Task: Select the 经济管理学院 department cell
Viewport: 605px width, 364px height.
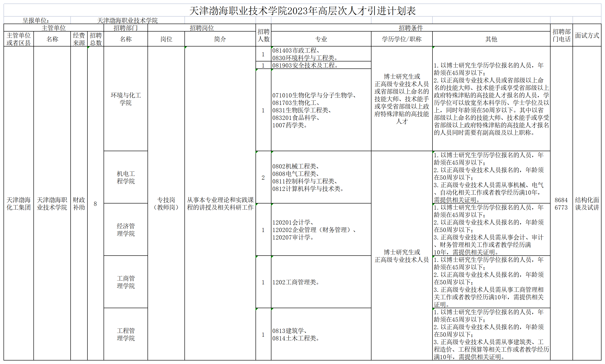Action: [126, 230]
